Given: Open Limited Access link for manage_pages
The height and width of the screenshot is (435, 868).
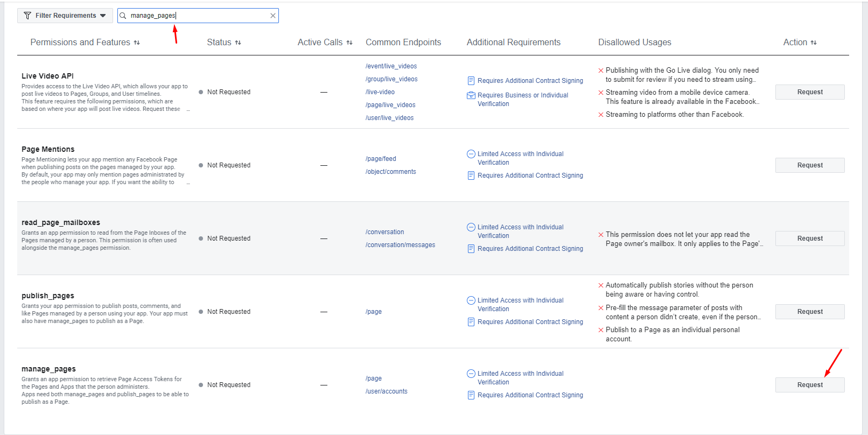Looking at the screenshot, I should pos(521,378).
